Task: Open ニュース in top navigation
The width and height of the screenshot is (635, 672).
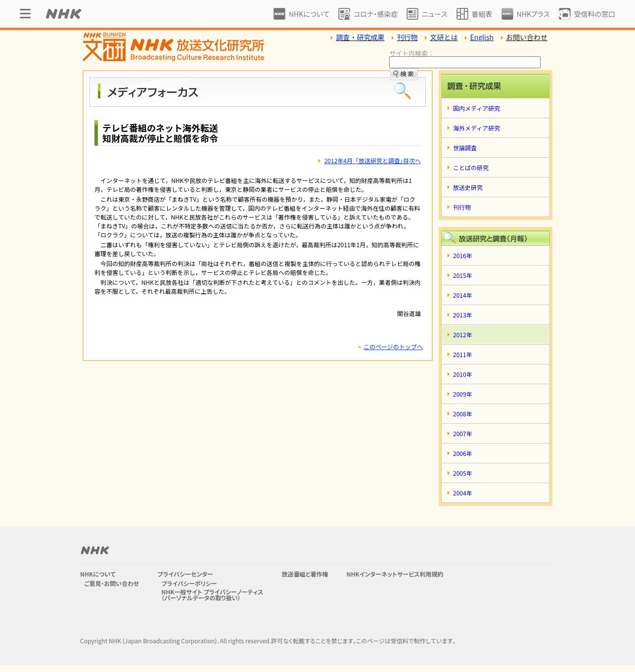Action: point(434,14)
